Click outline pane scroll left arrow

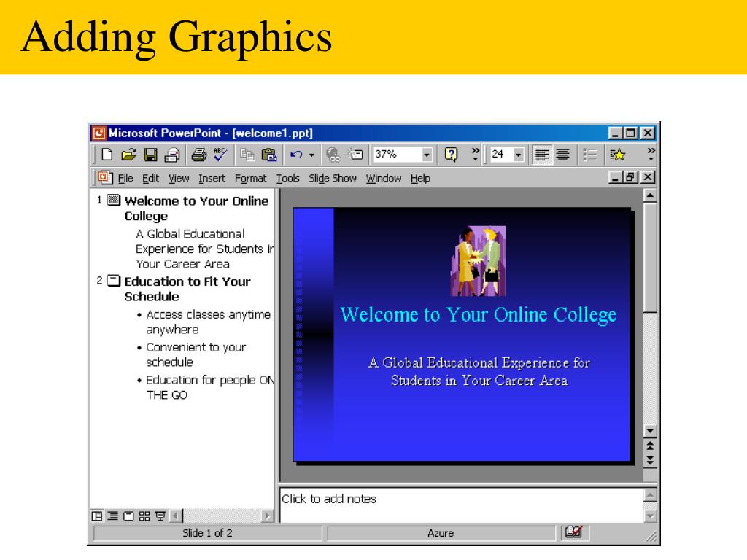[x=175, y=516]
